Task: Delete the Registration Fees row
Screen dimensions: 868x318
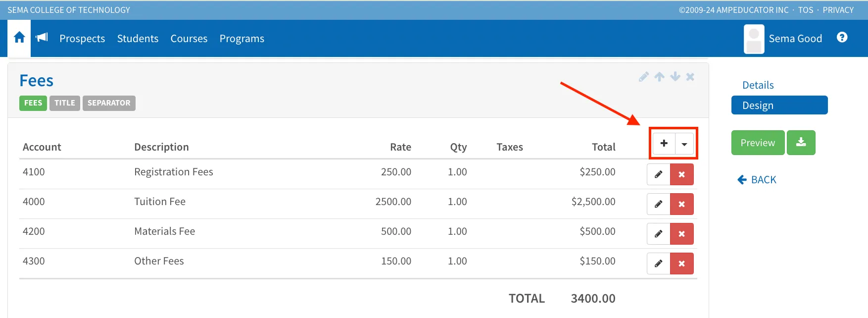Action: (x=682, y=174)
